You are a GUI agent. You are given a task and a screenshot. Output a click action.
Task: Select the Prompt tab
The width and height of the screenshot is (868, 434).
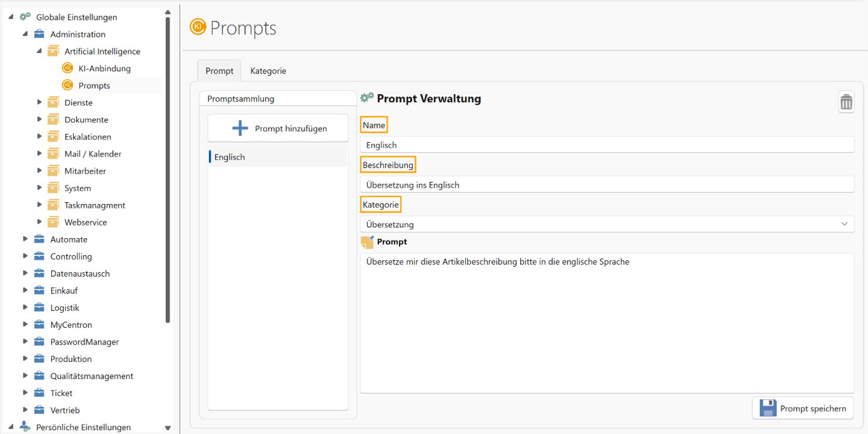click(219, 71)
